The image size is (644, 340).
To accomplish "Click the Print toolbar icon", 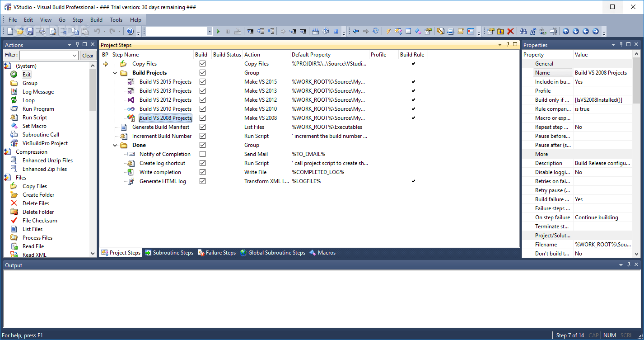I will (x=42, y=31).
